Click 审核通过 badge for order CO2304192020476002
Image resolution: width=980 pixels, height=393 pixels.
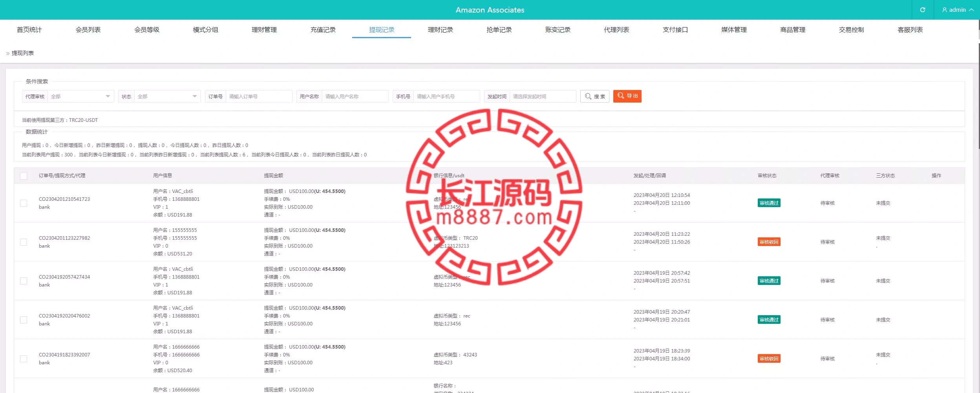tap(769, 320)
